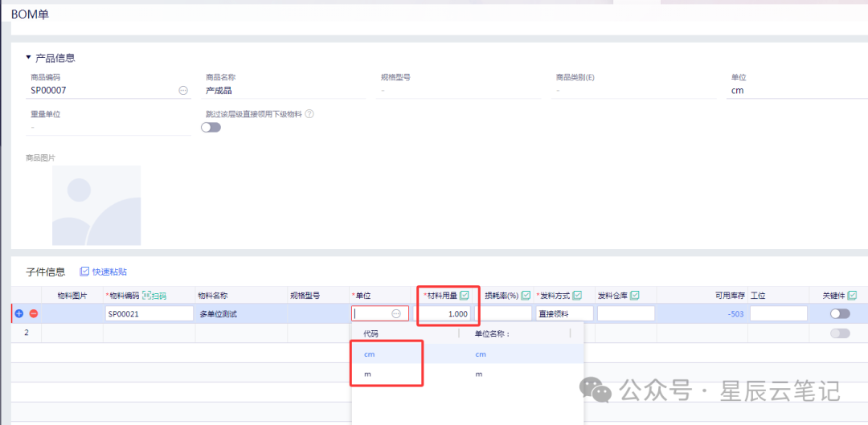Tick the 发料仓库 column header checkbox
Image resolution: width=868 pixels, height=425 pixels.
(635, 296)
